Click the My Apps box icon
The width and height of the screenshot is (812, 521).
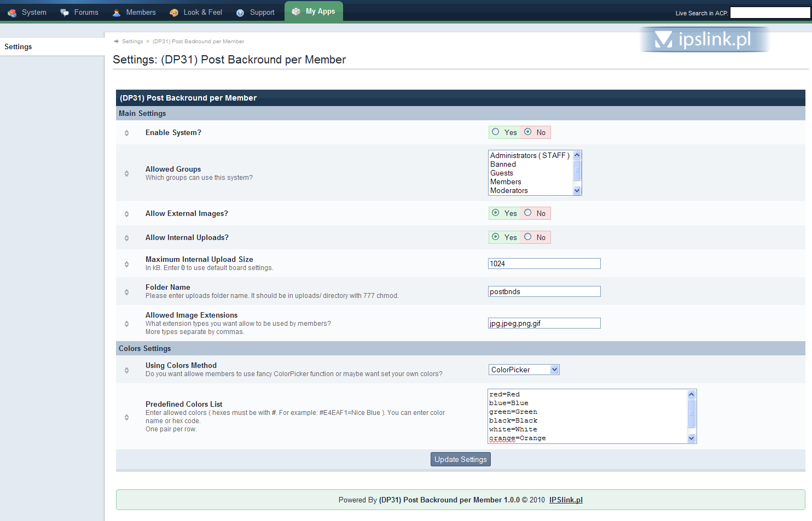tap(296, 11)
